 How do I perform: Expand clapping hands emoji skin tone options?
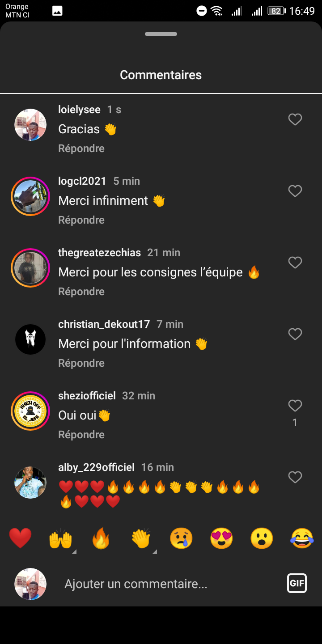[154, 552]
